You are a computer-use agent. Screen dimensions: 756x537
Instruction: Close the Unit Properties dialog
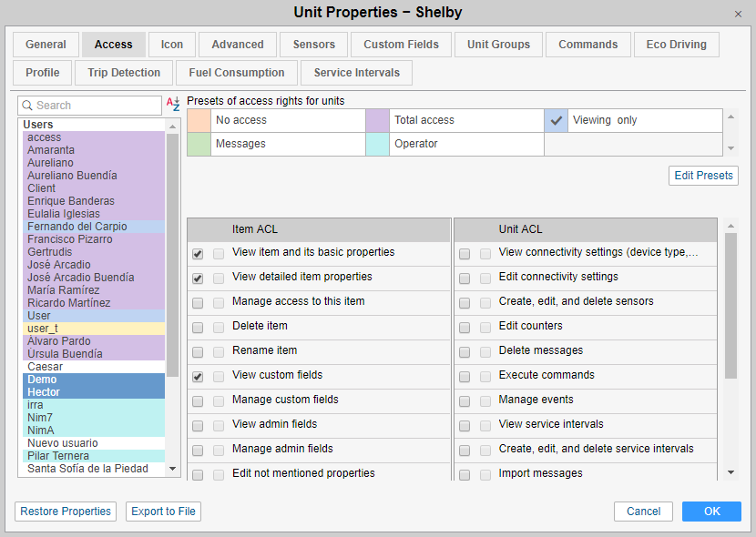click(738, 14)
